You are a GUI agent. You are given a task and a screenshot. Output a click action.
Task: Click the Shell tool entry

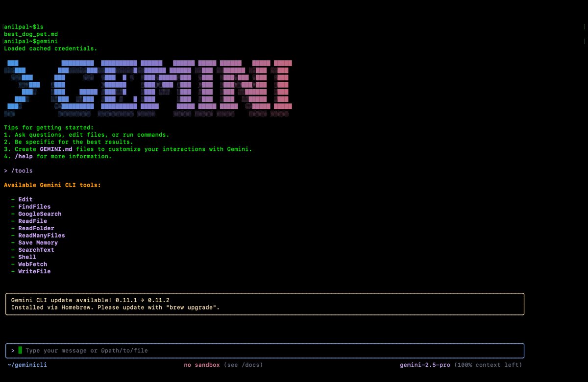27,257
